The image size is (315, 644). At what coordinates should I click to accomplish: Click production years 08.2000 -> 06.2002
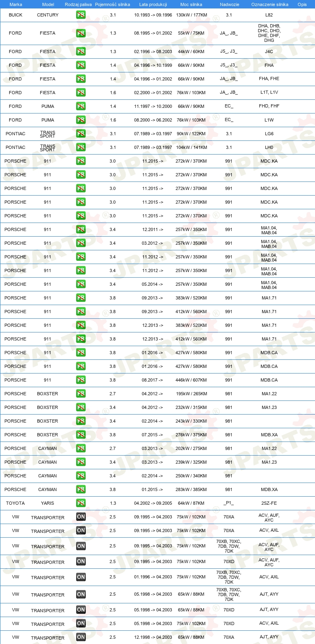pyautogui.click(x=153, y=120)
